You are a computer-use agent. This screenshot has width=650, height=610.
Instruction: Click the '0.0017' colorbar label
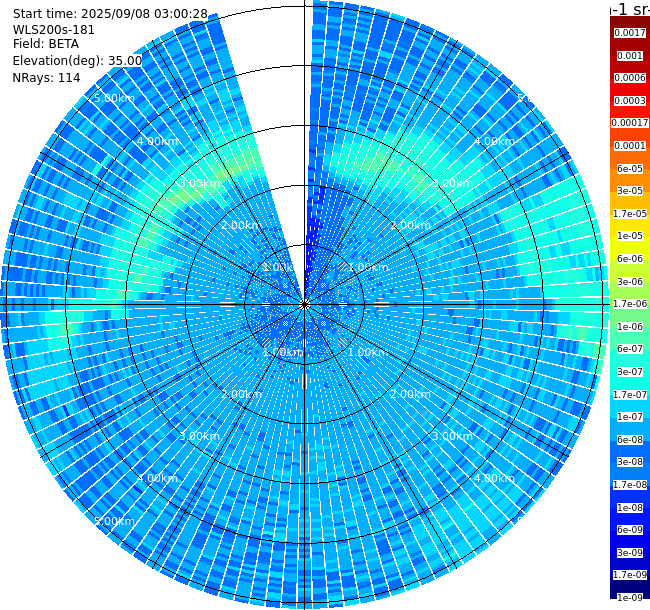[x=630, y=33]
